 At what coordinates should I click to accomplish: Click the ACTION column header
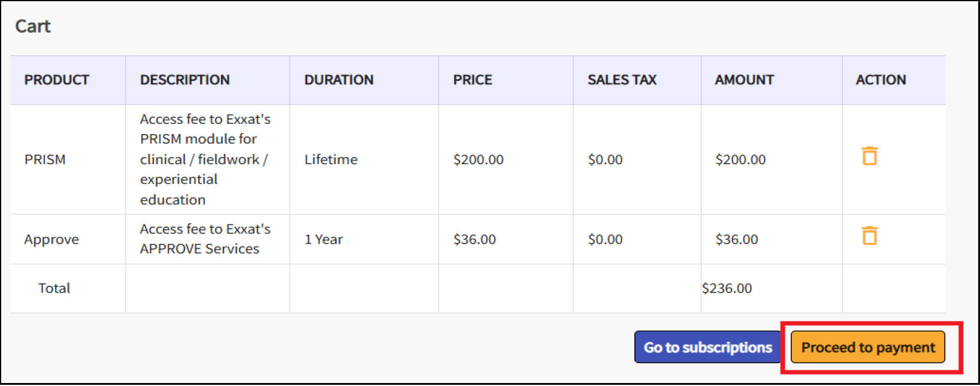coord(881,80)
